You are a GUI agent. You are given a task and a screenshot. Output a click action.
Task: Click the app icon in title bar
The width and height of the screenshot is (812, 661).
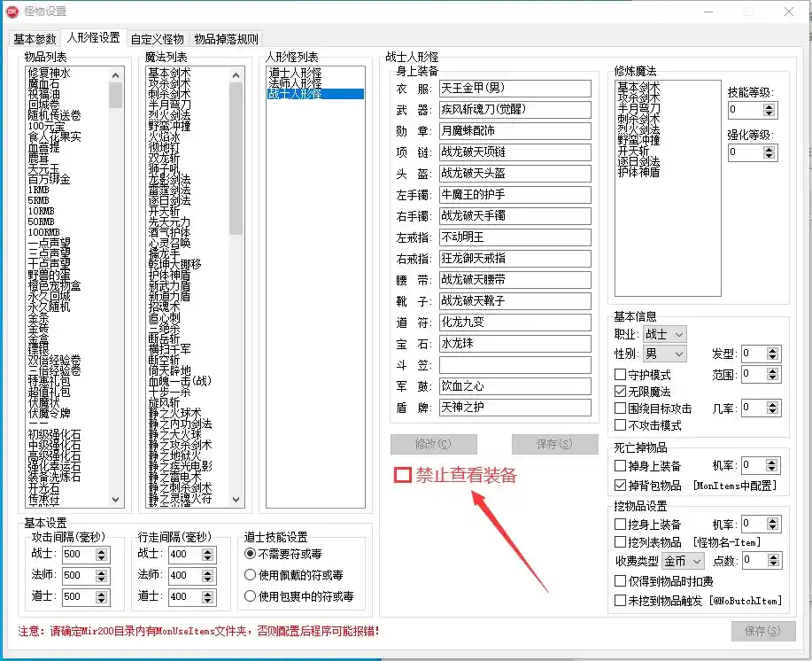[12, 12]
